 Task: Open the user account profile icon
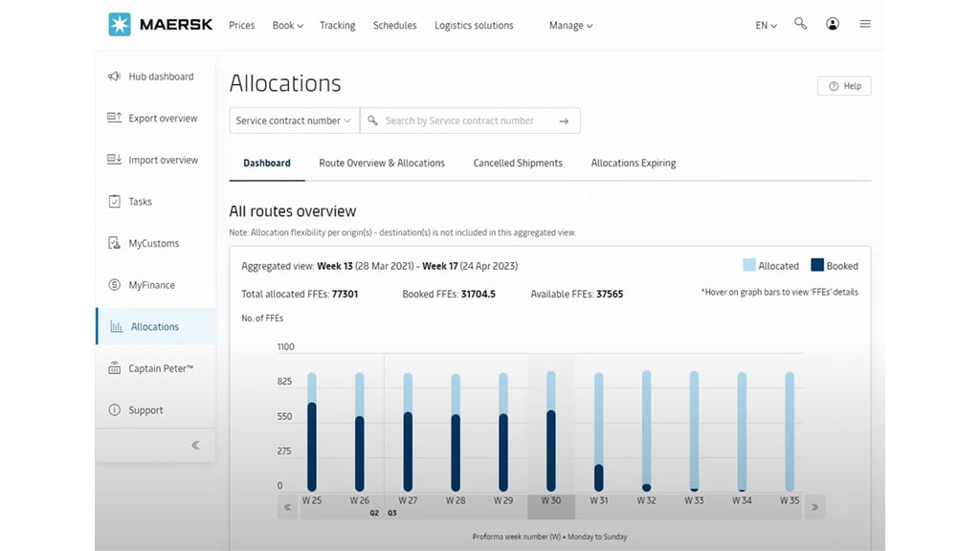pos(833,23)
